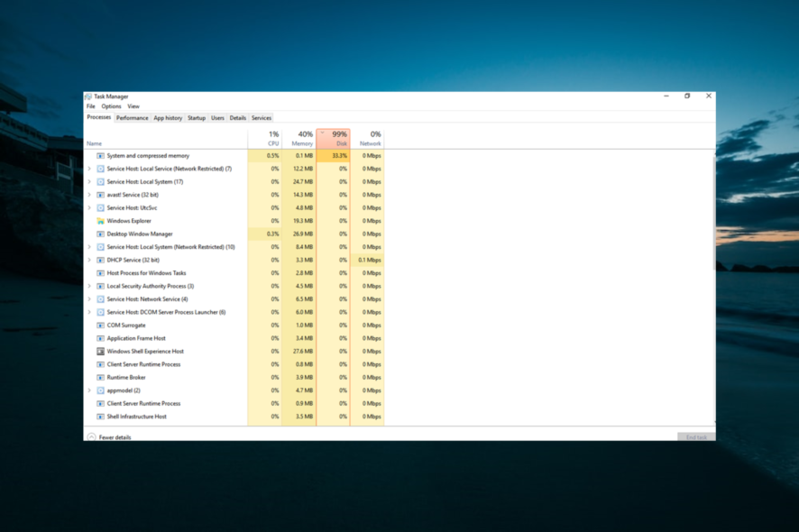Click the Windows Shell Experience Host icon
Screen dimensions: 799x532
pos(100,352)
